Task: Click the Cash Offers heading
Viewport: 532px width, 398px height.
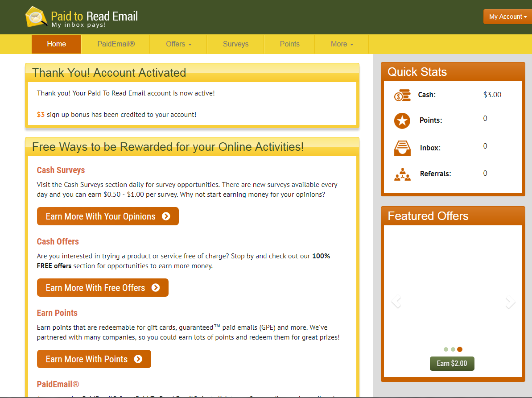Action: 58,241
